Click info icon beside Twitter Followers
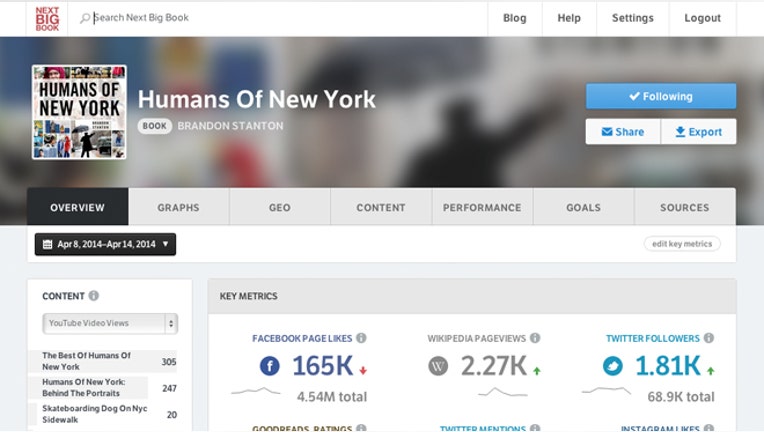Screen dimensions: 764x432 [709, 338]
